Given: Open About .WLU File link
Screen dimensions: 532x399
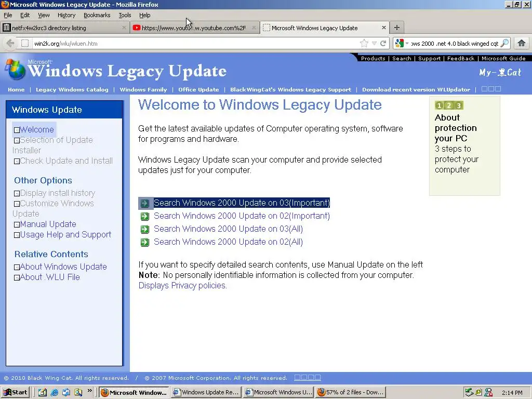Looking at the screenshot, I should point(50,277).
